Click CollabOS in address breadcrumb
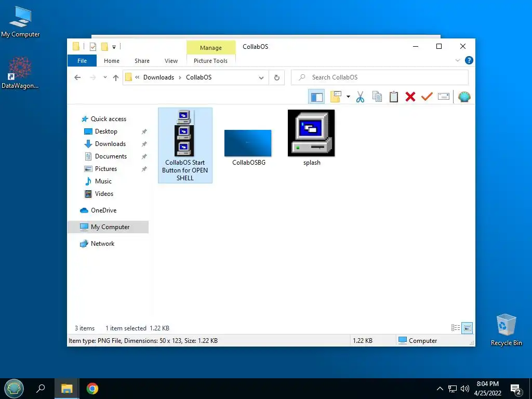The image size is (532, 399). coord(198,77)
